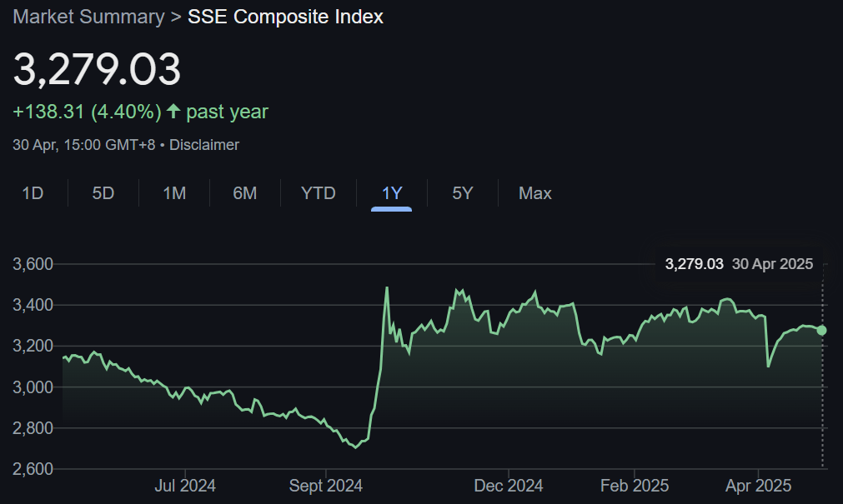Image resolution: width=843 pixels, height=504 pixels.
Task: Click the +138.31 (4.40%) change text
Action: 88,110
